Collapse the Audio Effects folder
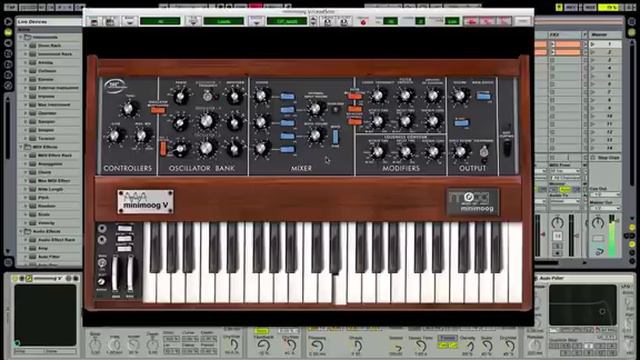Screen dimensions: 640x360 click(x=21, y=231)
